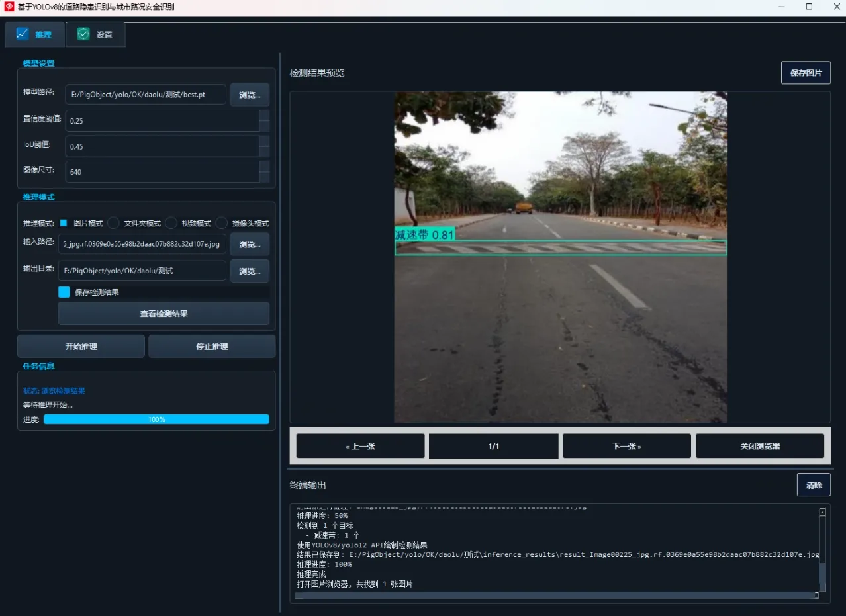This screenshot has width=846, height=616.
Task: Click 保存图片 to save the result
Action: coord(806,73)
